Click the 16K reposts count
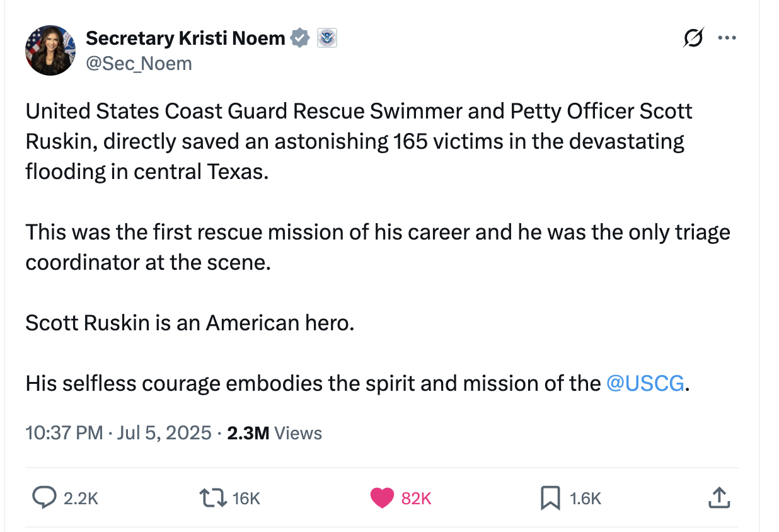779x532 pixels. pyautogui.click(x=246, y=499)
